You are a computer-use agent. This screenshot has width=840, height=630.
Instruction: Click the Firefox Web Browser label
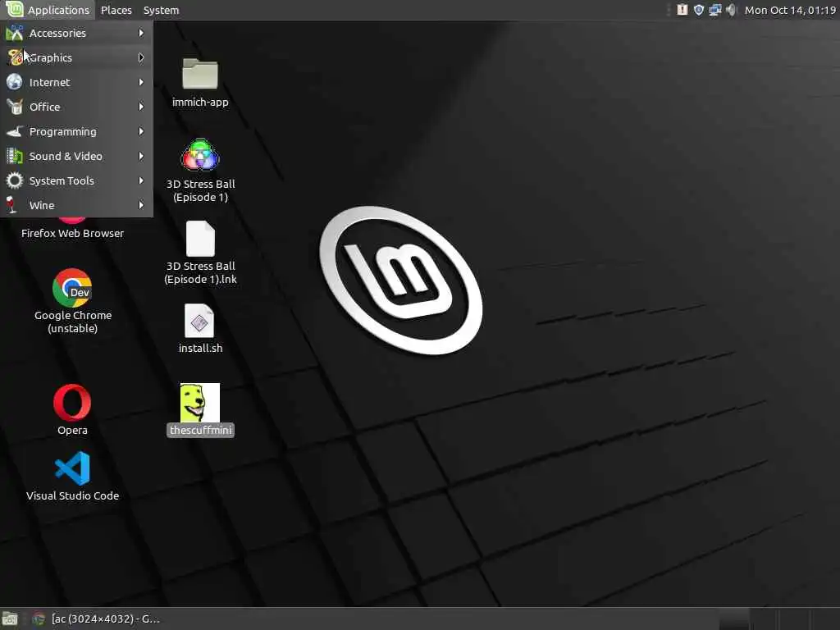click(x=72, y=234)
